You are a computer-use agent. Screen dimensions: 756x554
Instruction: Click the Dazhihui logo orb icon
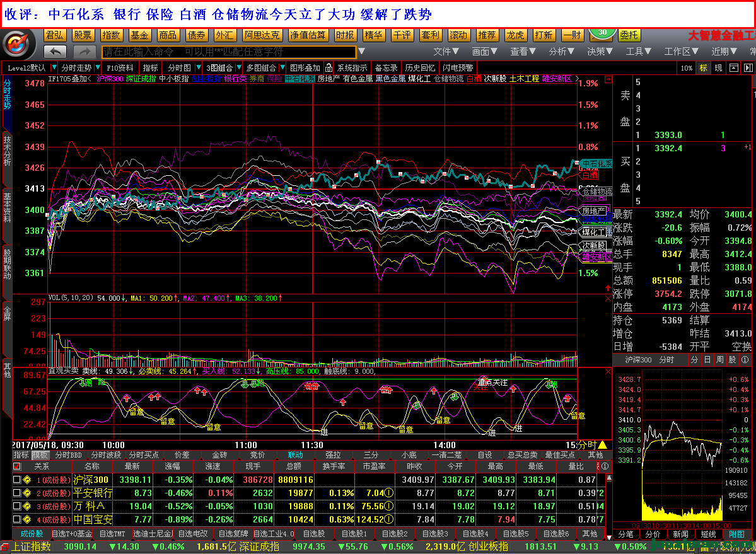click(18, 44)
